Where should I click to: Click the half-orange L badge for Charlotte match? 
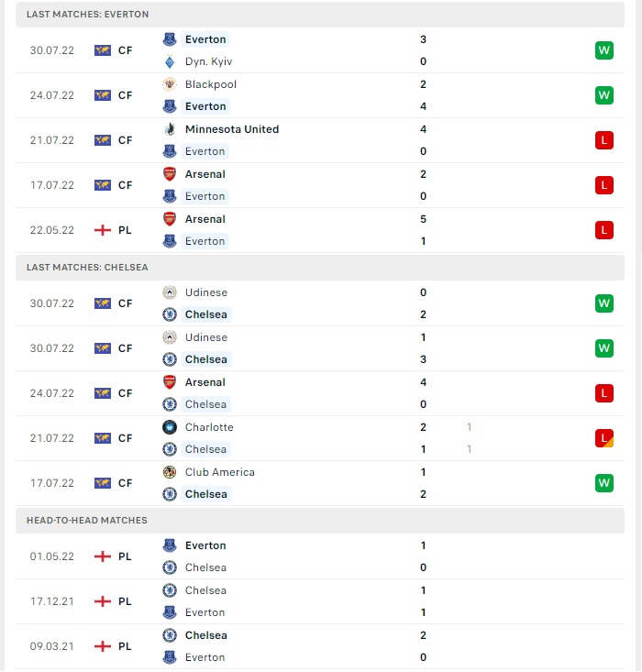(x=603, y=438)
